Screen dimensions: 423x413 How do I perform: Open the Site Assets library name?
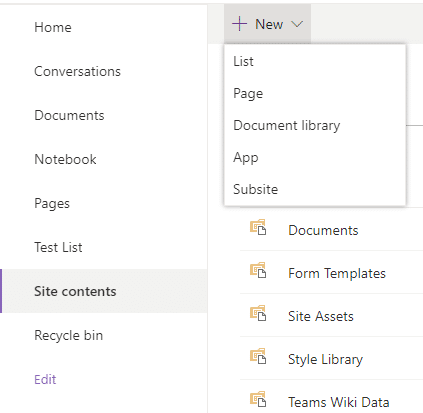click(321, 316)
